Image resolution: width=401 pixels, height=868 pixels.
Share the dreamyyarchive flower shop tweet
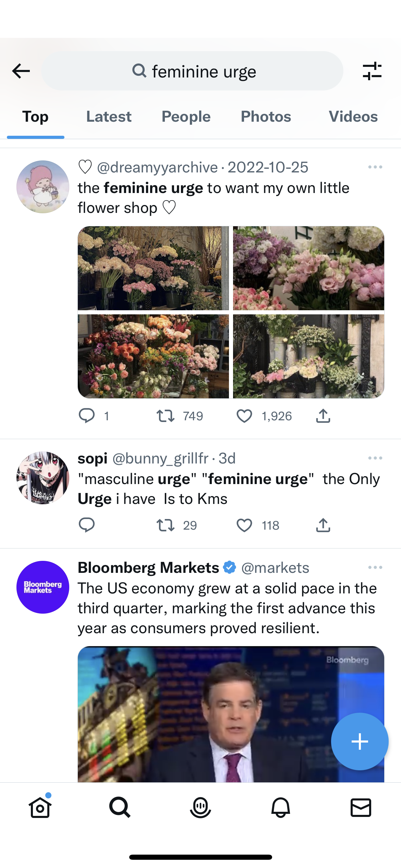323,416
